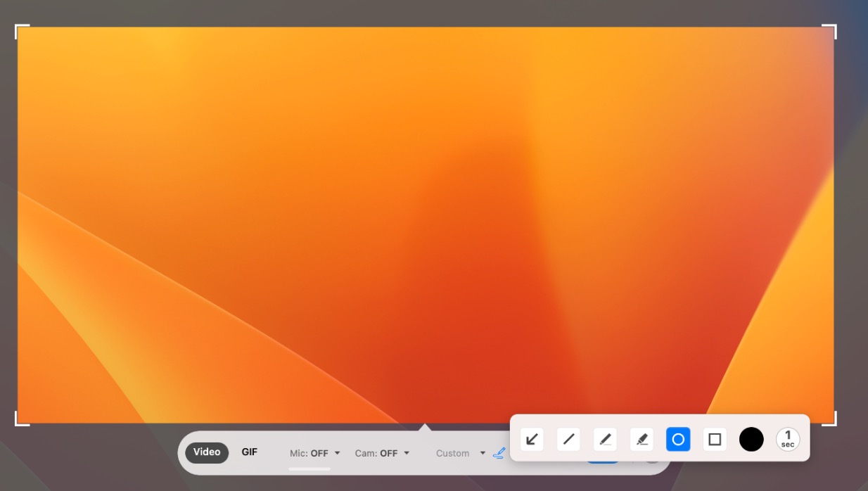This screenshot has width=868, height=491.
Task: Open the black color swatch picker
Action: click(751, 440)
